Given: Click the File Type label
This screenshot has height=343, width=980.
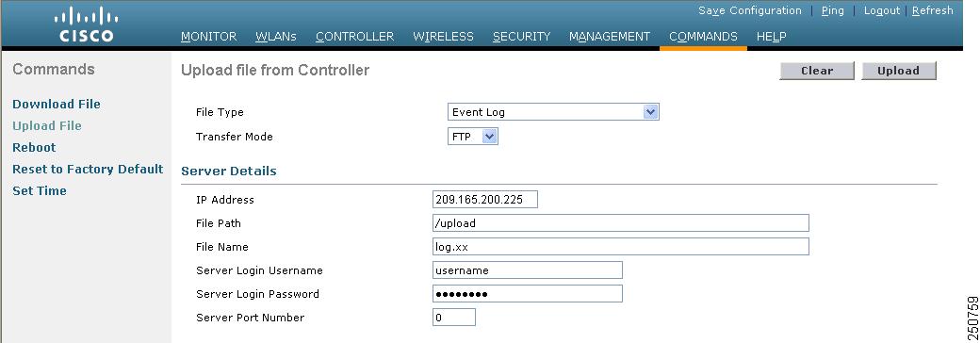Looking at the screenshot, I should pos(220,113).
